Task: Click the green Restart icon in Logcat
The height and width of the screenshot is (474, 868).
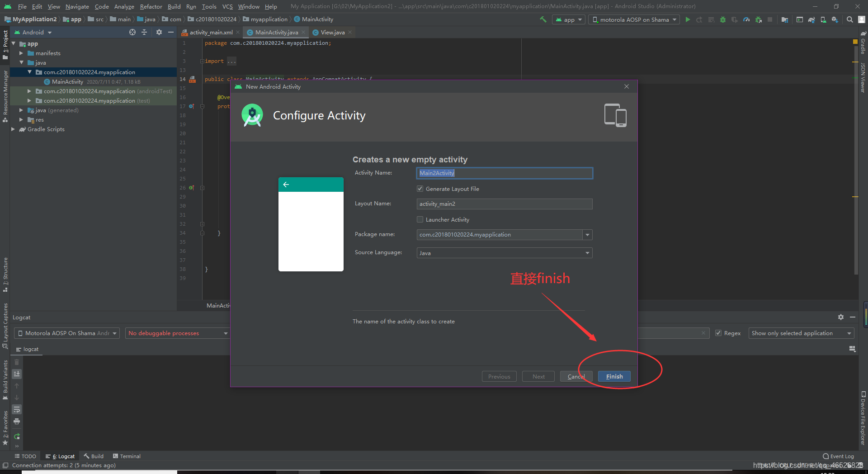Action: [x=17, y=436]
